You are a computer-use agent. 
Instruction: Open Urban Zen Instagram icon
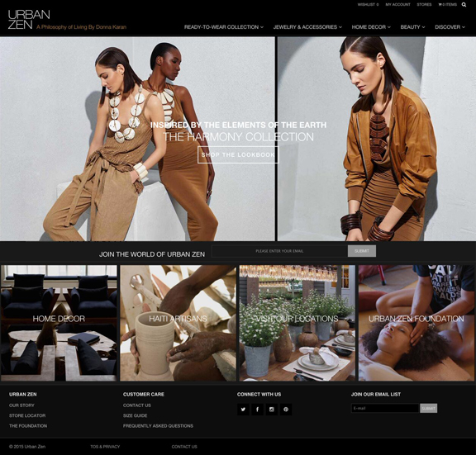(272, 410)
